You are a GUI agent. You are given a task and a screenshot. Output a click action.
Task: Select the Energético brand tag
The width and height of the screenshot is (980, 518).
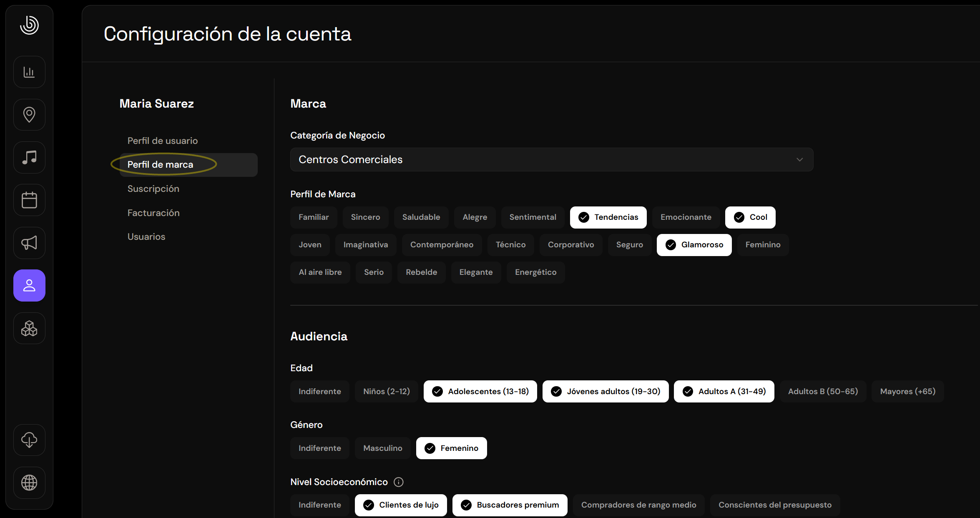536,272
